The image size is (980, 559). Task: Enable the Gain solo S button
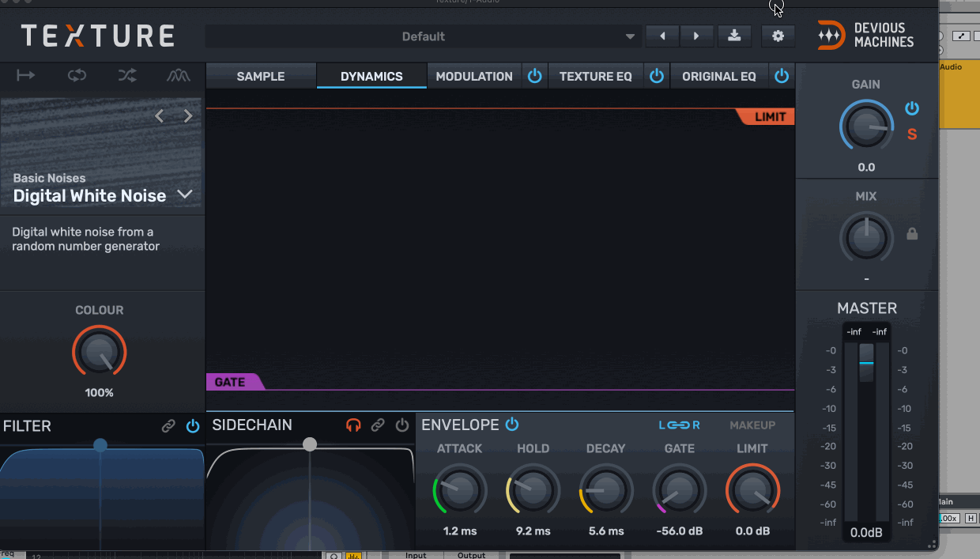pos(912,134)
